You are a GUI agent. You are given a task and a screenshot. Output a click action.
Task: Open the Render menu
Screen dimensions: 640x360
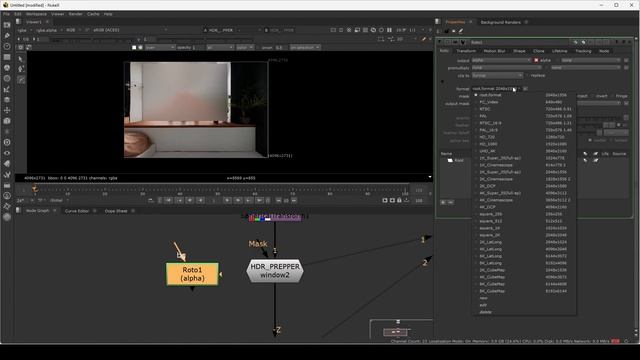[76, 14]
